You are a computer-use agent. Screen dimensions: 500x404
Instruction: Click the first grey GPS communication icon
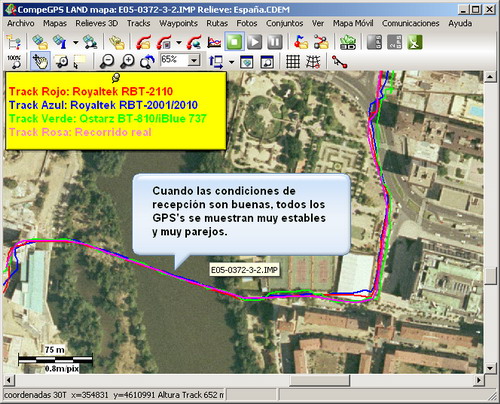click(x=374, y=42)
